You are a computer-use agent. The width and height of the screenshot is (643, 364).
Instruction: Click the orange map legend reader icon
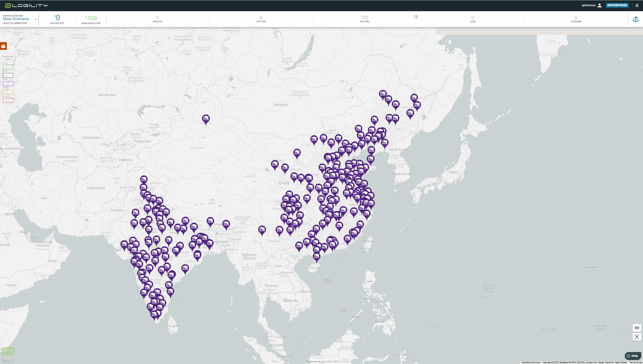3,46
